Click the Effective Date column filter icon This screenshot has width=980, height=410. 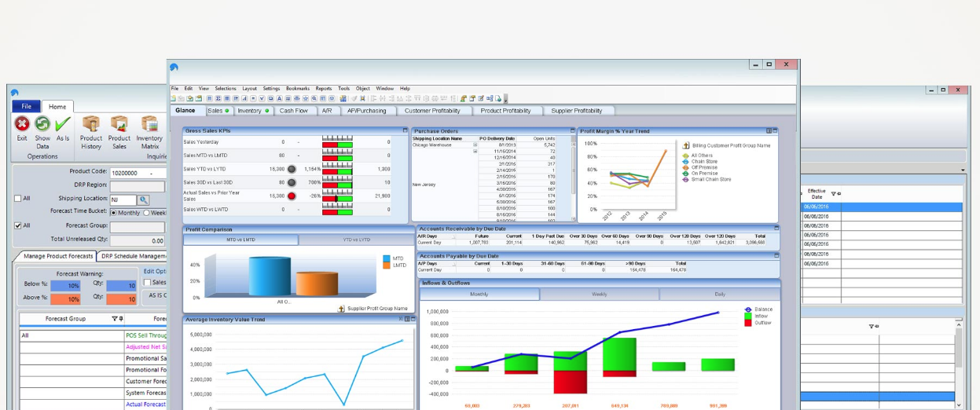[x=834, y=193]
